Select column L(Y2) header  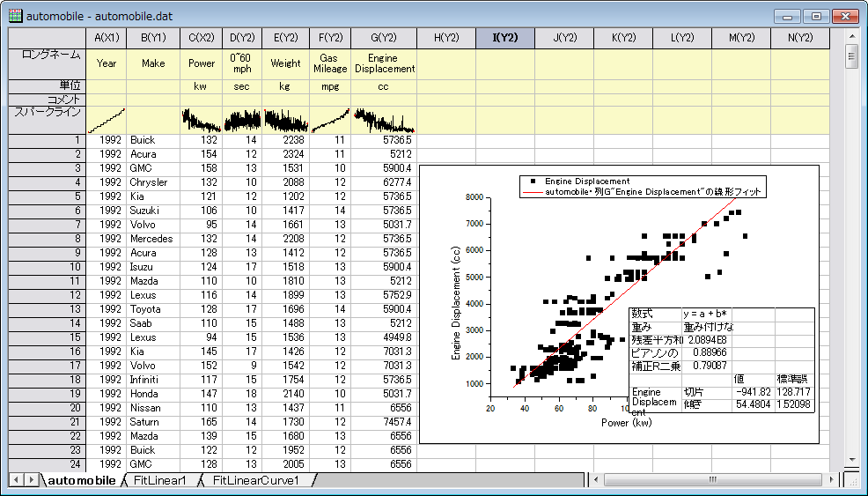tap(682, 38)
